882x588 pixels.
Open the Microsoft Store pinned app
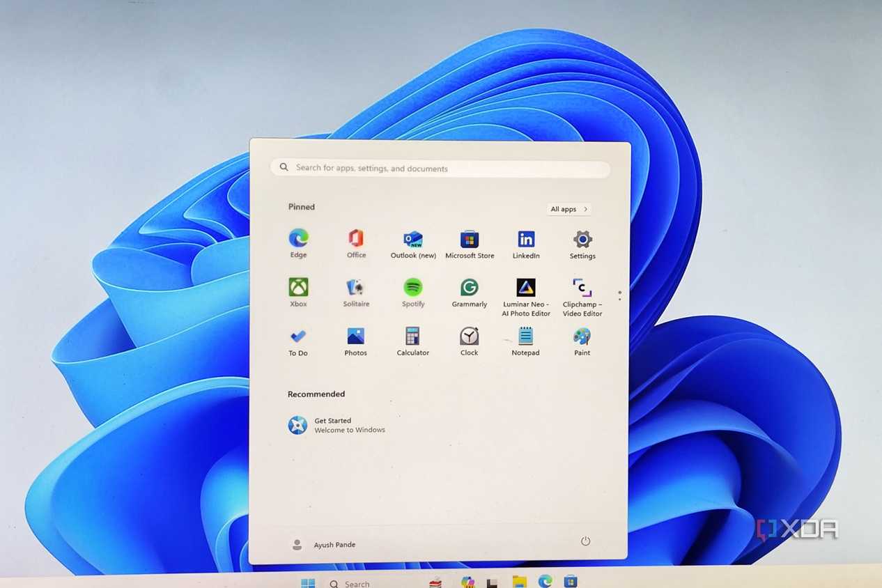click(x=470, y=245)
